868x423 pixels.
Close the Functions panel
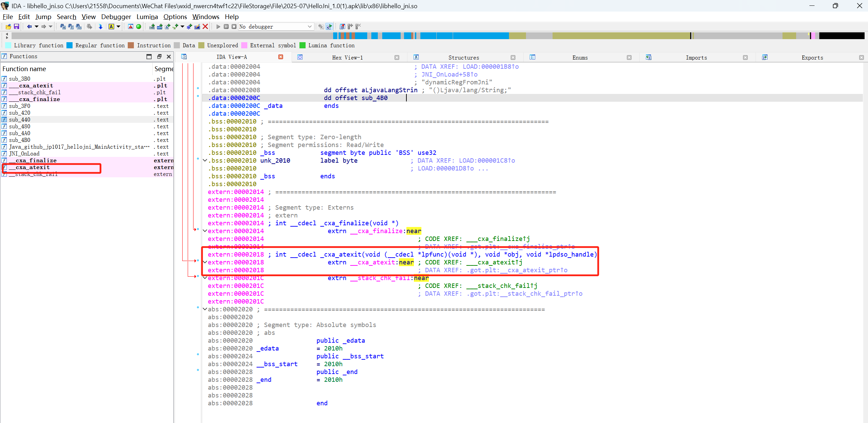click(169, 56)
